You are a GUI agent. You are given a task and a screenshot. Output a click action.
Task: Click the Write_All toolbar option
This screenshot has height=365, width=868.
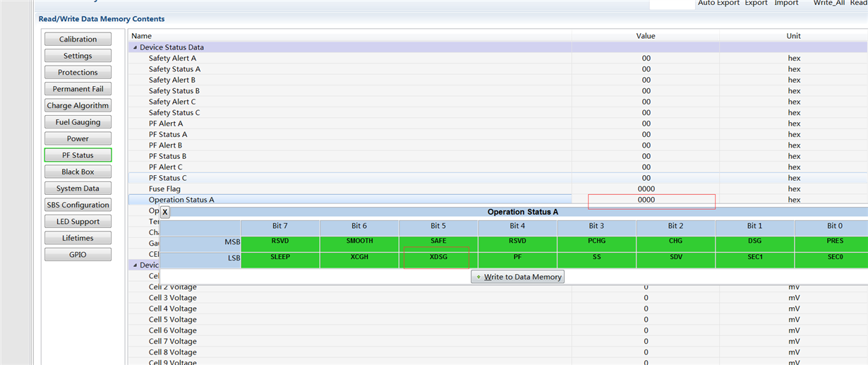tap(828, 3)
